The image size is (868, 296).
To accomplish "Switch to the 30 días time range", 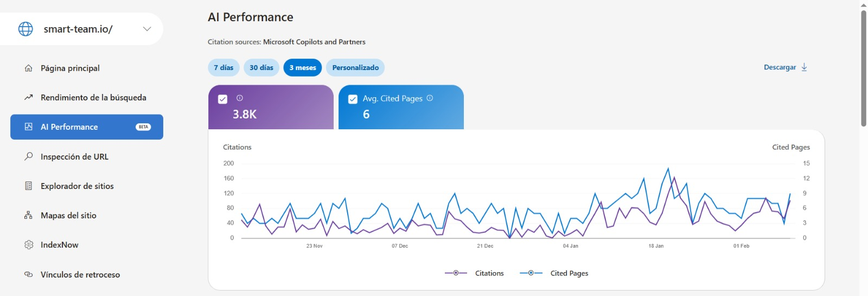I will [261, 68].
